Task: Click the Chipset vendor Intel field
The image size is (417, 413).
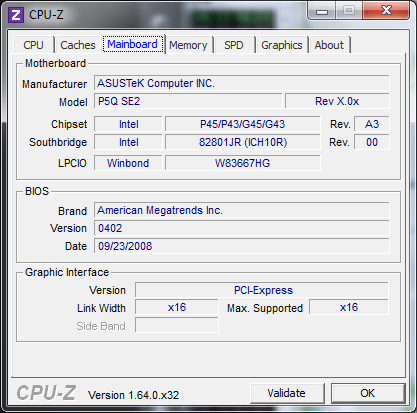Action: click(x=128, y=124)
